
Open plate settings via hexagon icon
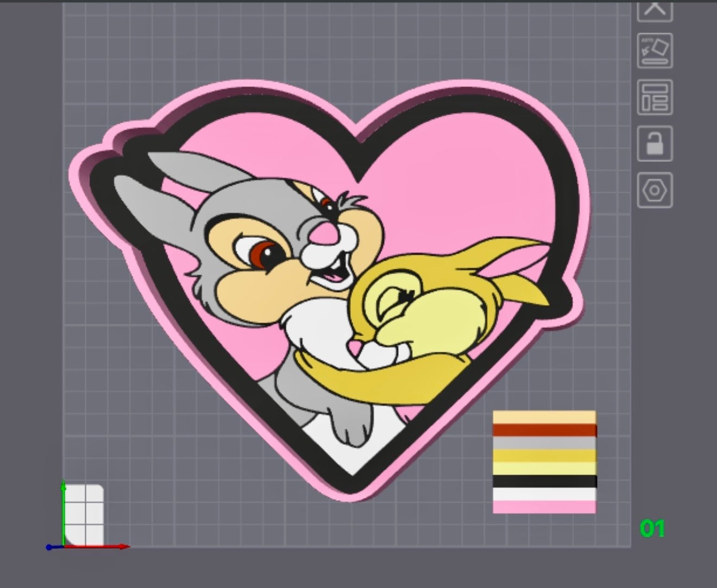click(655, 190)
